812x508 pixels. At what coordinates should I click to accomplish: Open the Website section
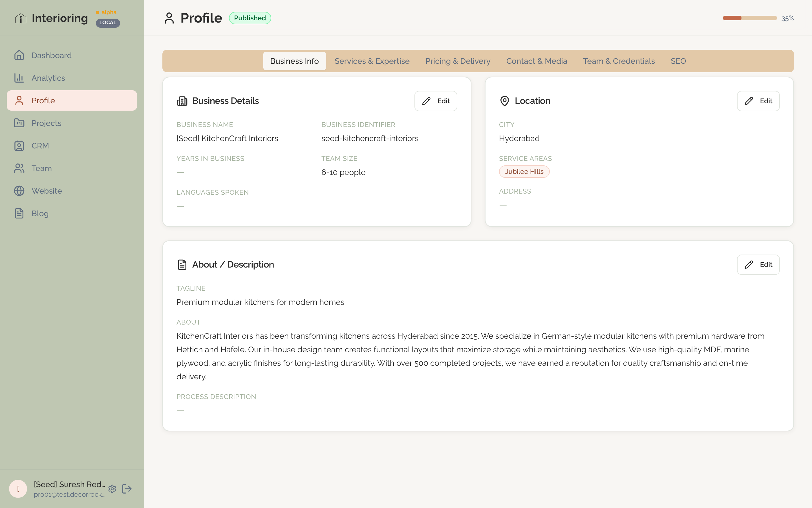(72, 191)
